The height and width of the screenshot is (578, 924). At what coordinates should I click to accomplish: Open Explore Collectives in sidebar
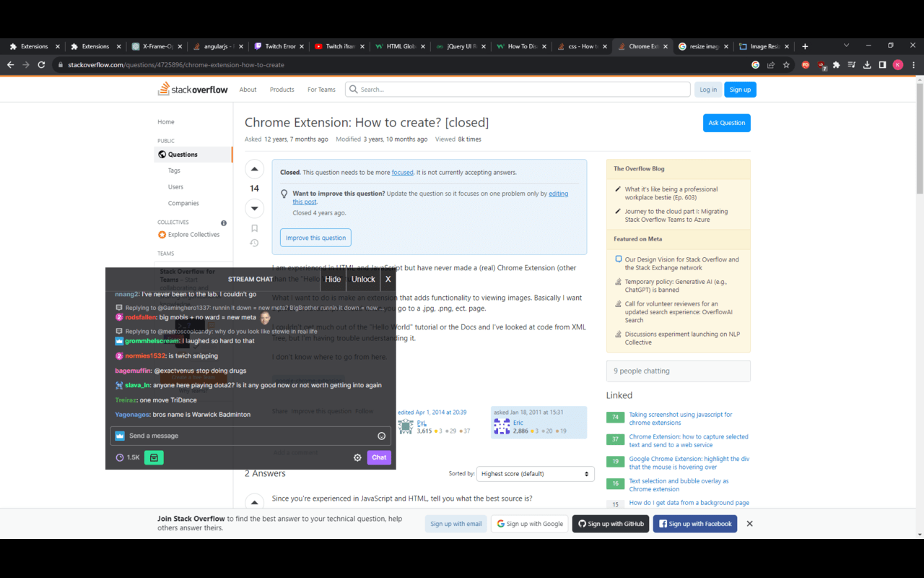pyautogui.click(x=189, y=235)
